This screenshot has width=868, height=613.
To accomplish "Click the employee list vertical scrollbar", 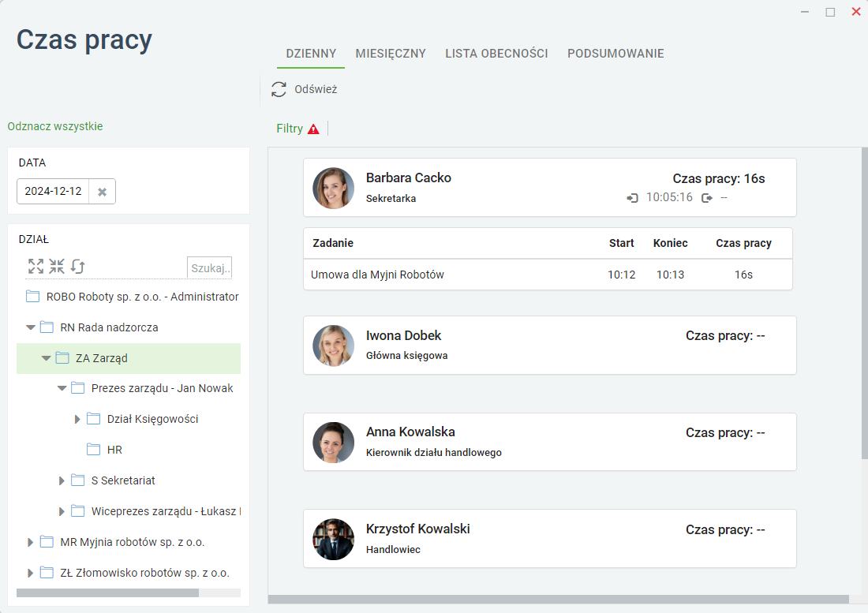I will [864, 303].
